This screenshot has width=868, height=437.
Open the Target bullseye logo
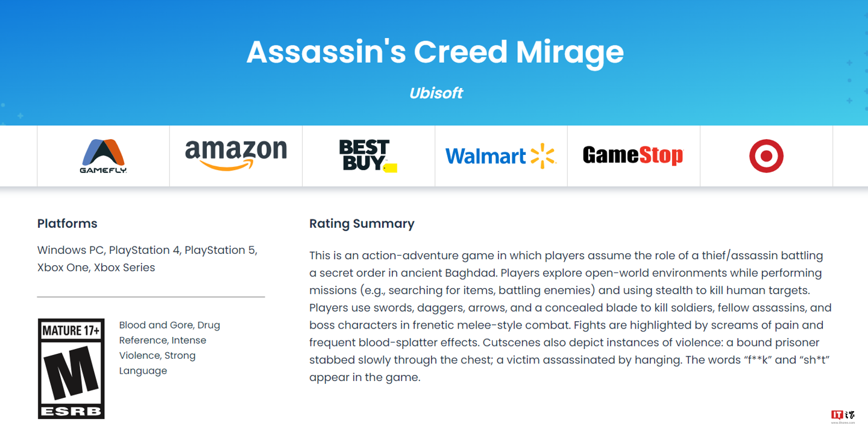[x=766, y=156]
